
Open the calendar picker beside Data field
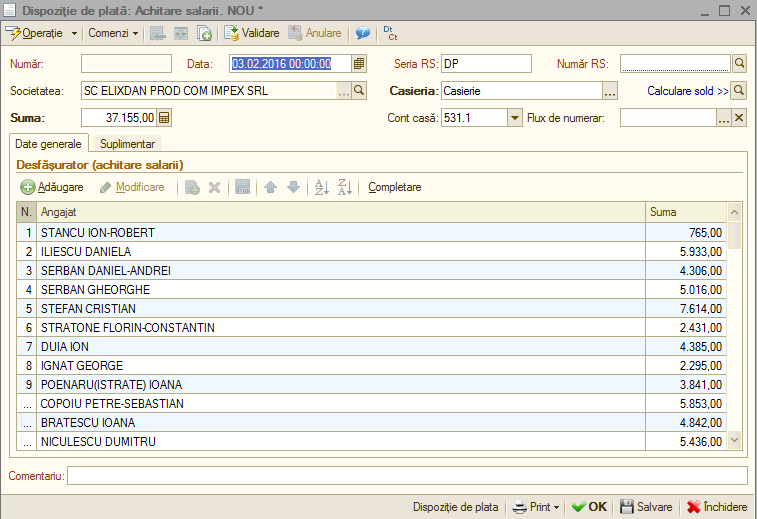(359, 64)
